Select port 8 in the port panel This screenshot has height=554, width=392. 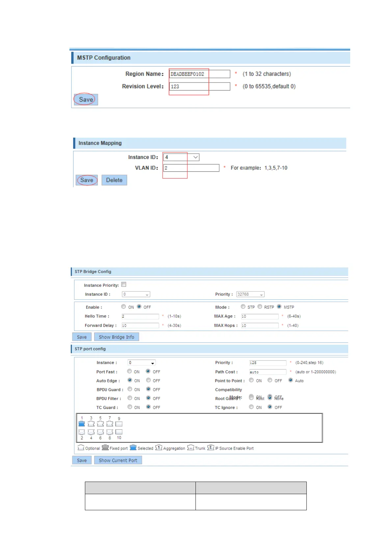click(110, 432)
